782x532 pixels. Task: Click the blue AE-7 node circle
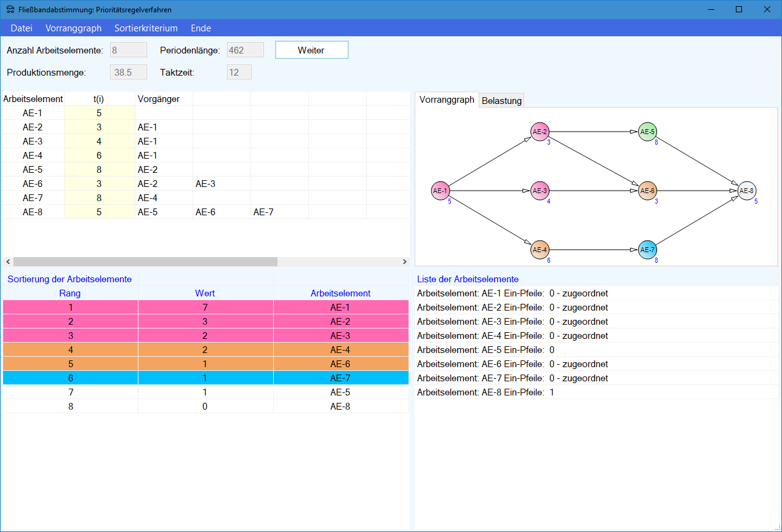click(647, 250)
